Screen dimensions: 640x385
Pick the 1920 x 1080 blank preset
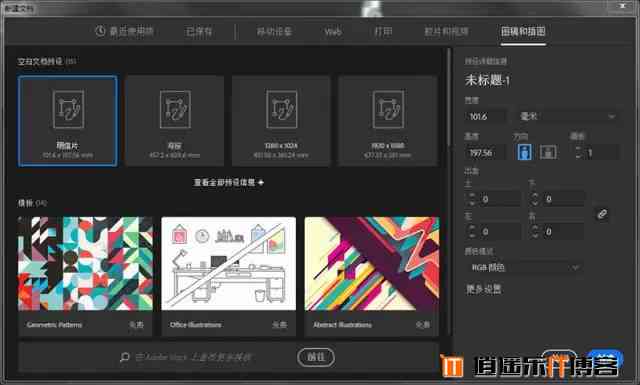point(388,121)
